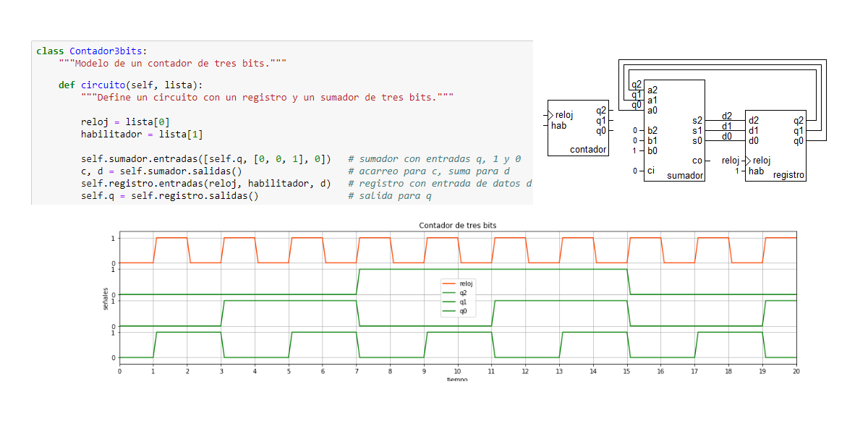This screenshot has height=434, width=868.
Task: Select the comment "# acarreo para c, suma para d"
Action: (429, 171)
